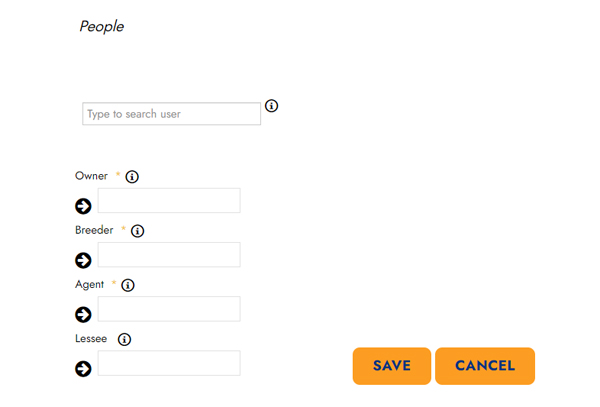Focus the 'Type to search user' box

(171, 114)
